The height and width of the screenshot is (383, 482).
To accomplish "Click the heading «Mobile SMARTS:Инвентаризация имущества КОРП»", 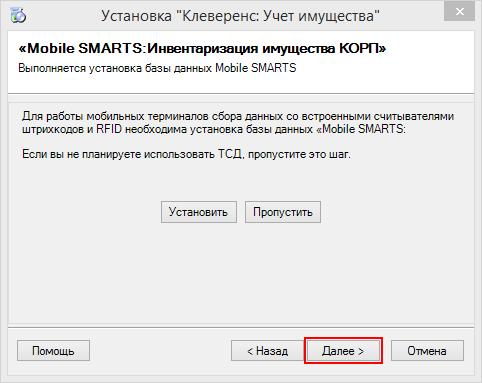I will point(202,49).
